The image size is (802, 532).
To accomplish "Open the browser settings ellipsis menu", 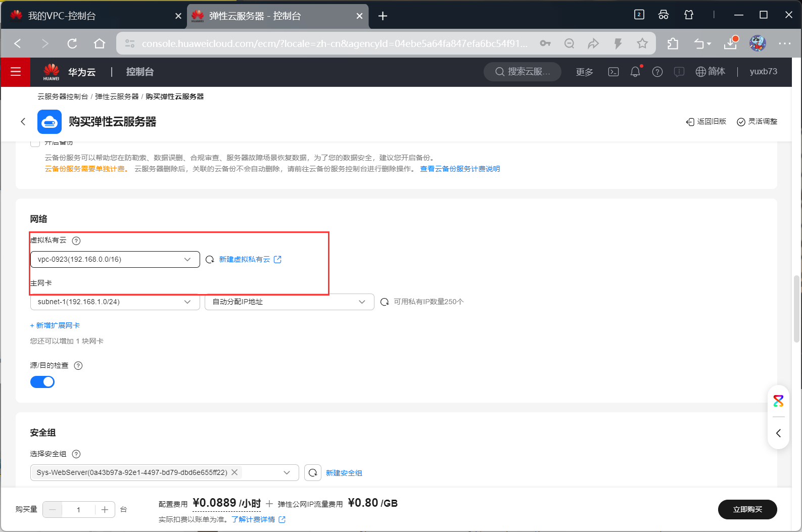I will [x=785, y=43].
